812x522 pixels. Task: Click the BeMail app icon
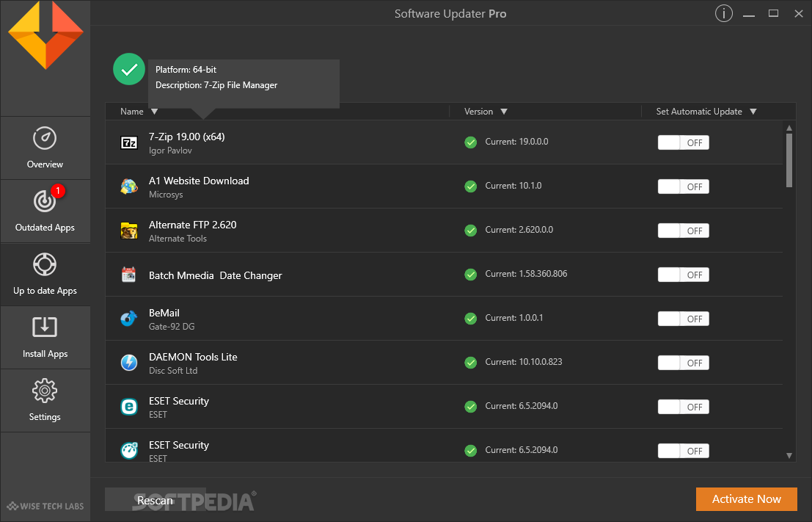coord(129,319)
